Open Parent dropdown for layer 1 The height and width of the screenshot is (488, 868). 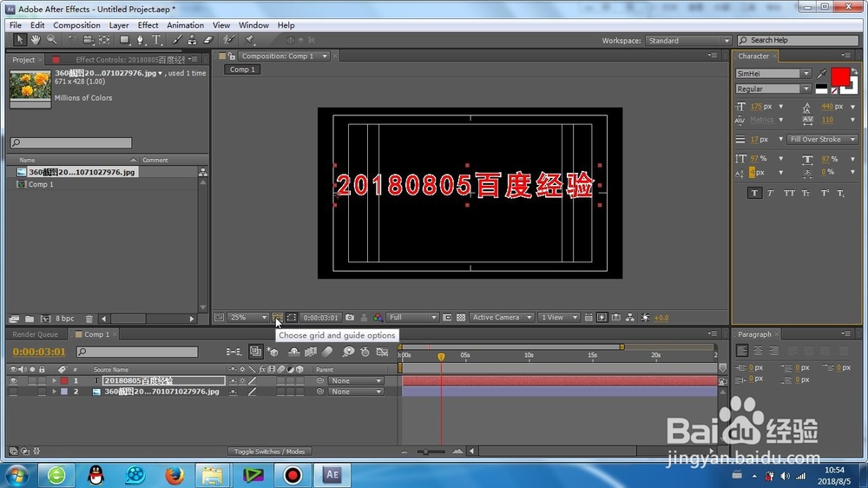pos(356,380)
